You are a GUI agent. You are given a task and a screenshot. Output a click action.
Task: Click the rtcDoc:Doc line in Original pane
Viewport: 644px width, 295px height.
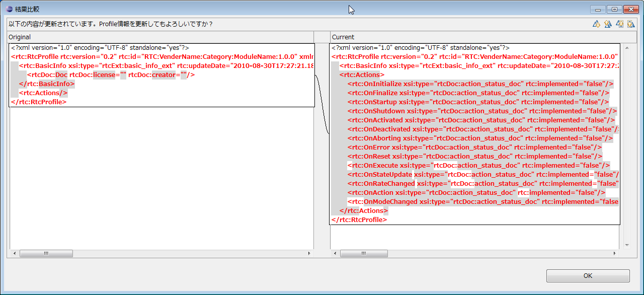(111, 75)
